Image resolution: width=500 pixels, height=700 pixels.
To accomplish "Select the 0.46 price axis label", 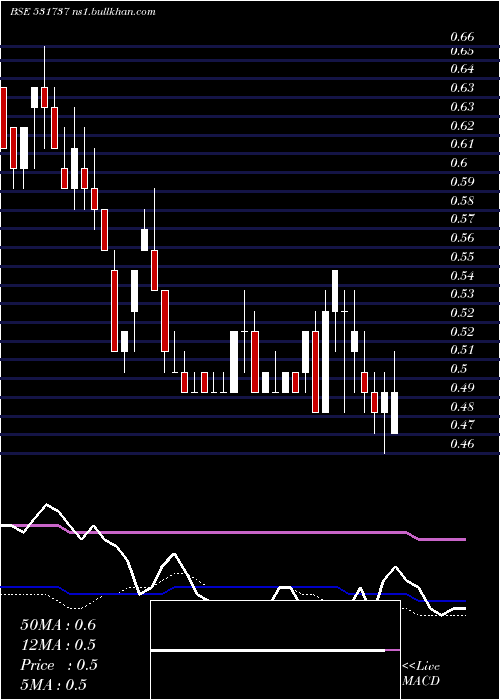I will click(x=462, y=444).
